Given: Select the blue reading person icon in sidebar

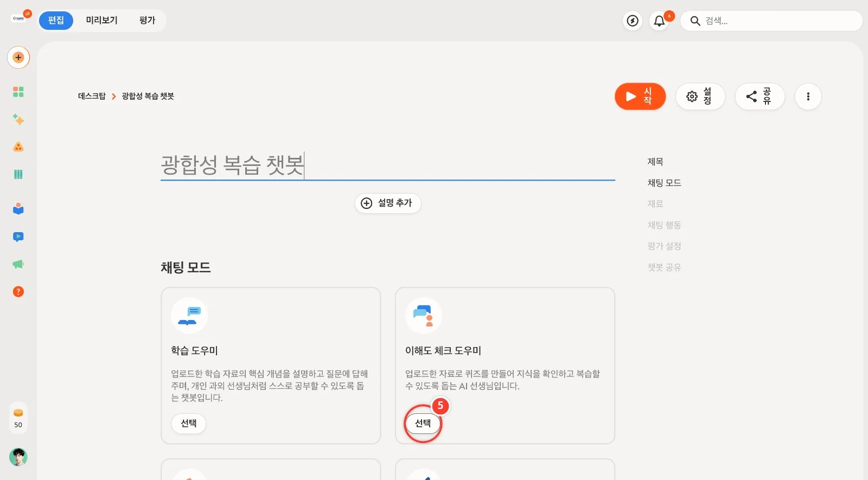Looking at the screenshot, I should coord(18,209).
